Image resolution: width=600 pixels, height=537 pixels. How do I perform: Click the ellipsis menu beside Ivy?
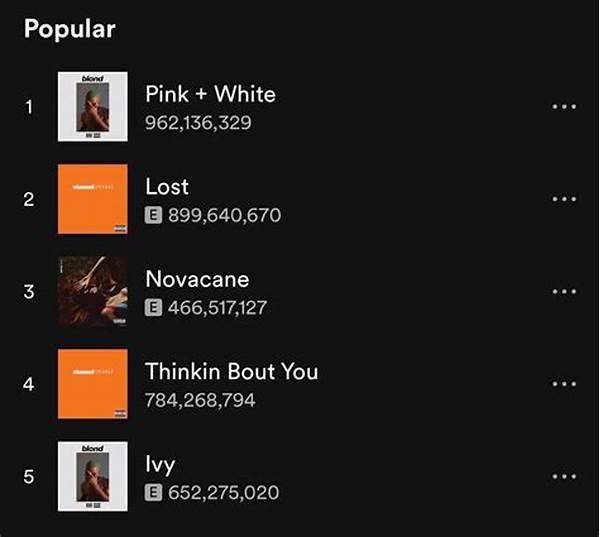(x=564, y=476)
